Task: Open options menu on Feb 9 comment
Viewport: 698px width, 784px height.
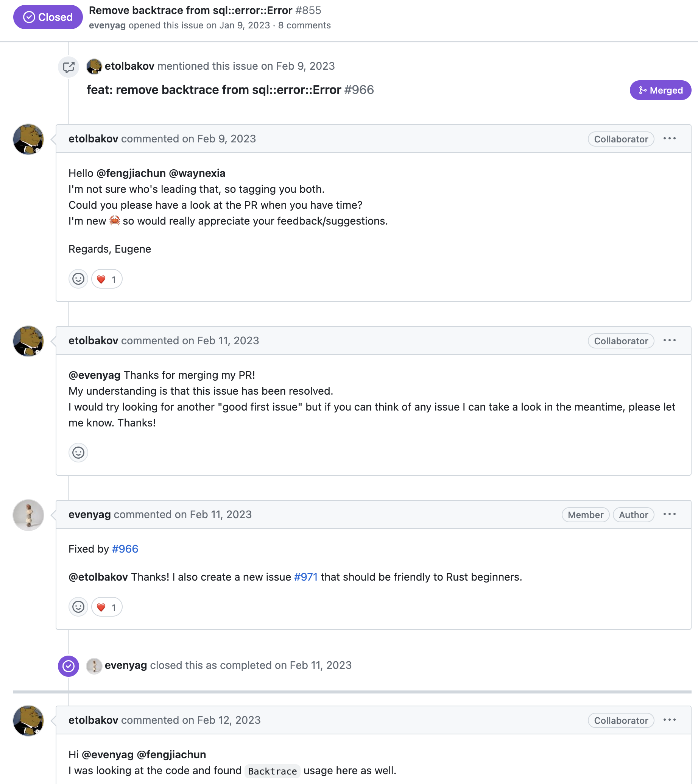Action: pos(669,139)
